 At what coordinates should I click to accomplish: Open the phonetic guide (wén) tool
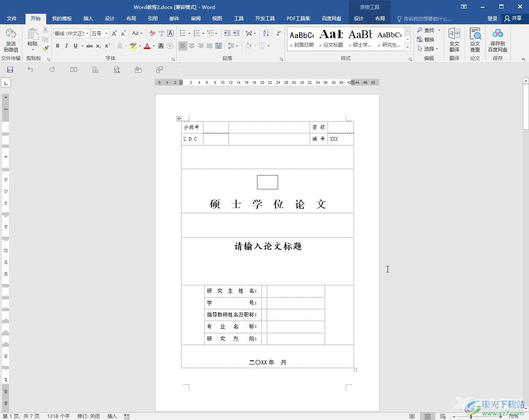161,33
